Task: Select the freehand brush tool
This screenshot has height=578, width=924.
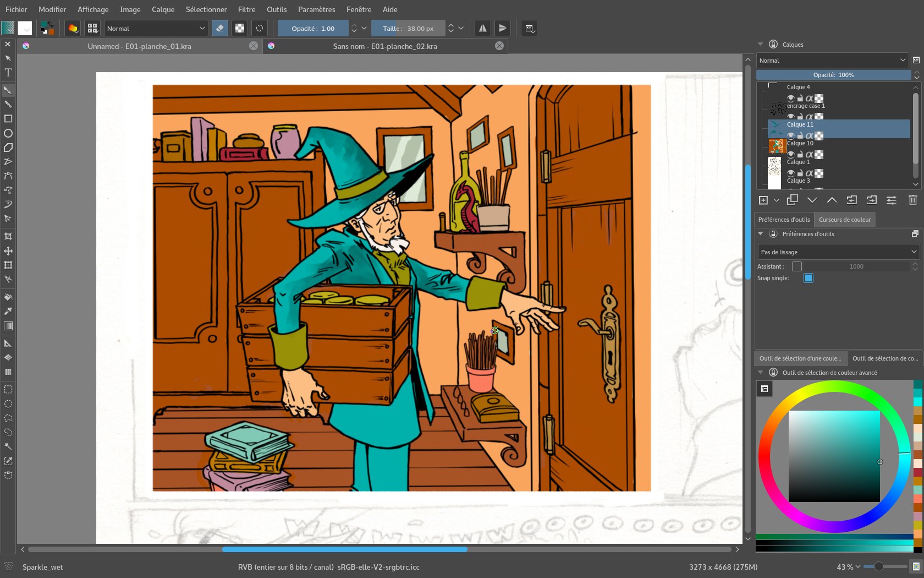Action: click(x=8, y=90)
